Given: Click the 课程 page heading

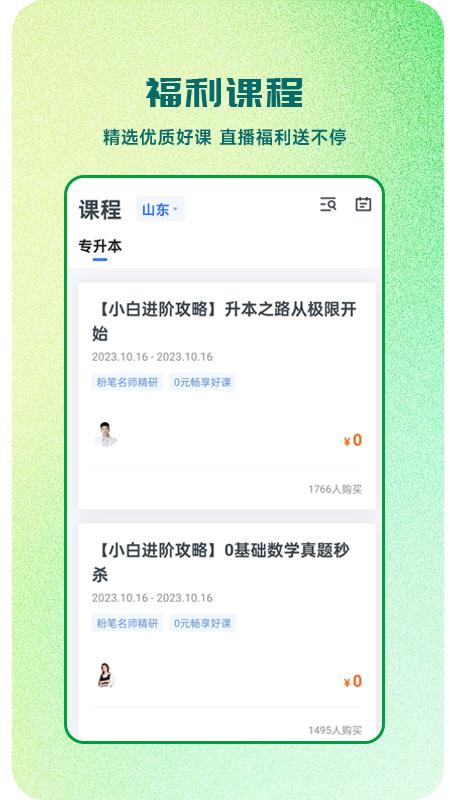Looking at the screenshot, I should click(100, 210).
